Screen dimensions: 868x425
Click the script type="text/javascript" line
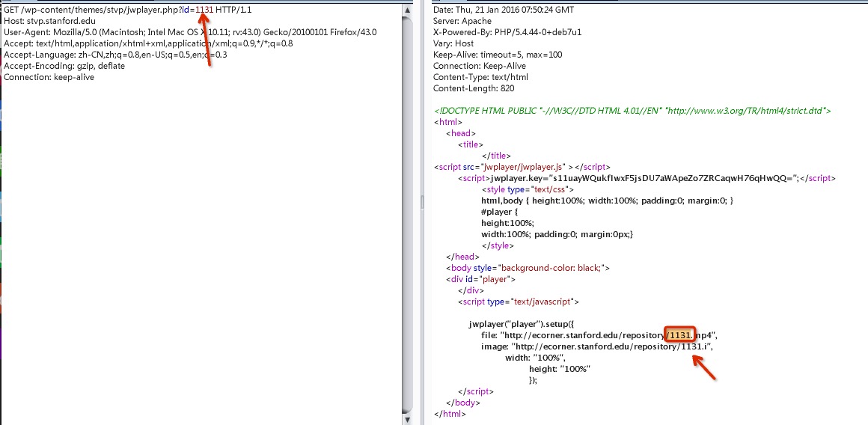[x=518, y=302]
